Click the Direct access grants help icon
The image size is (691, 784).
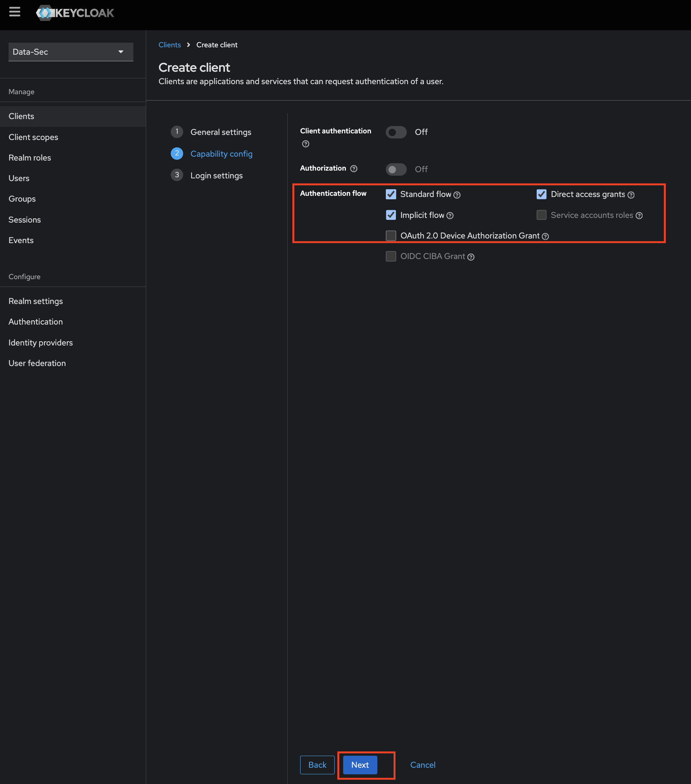(632, 195)
